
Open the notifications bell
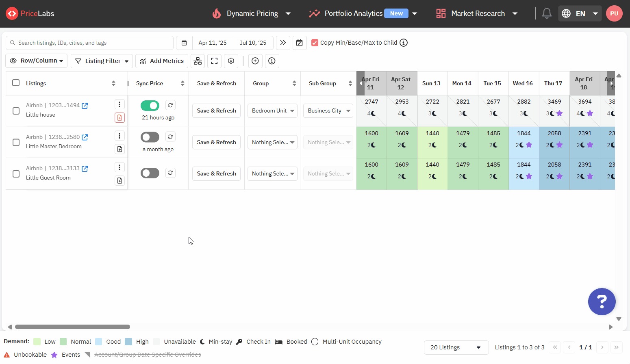coord(547,13)
